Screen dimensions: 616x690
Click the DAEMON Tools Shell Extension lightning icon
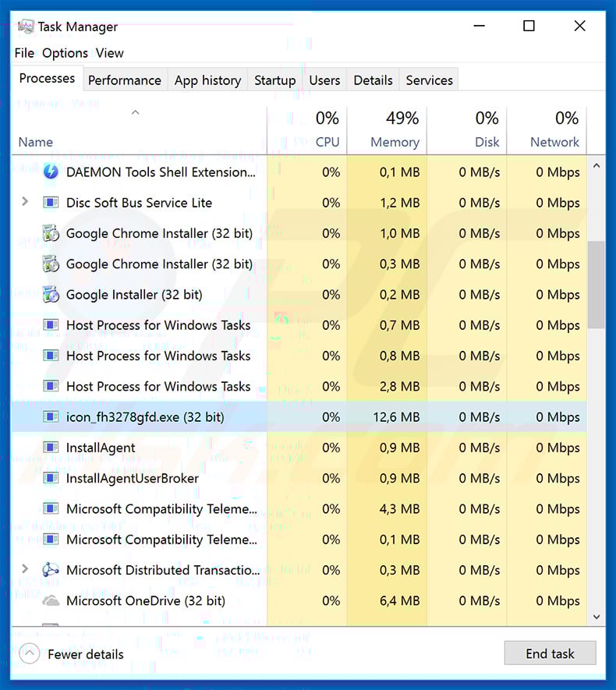tap(51, 172)
